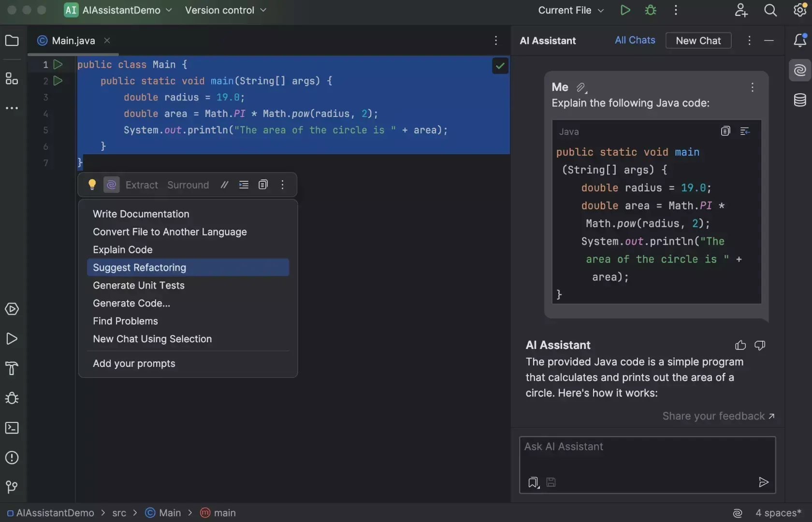Open the Database panel on the right sidebar

[800, 101]
